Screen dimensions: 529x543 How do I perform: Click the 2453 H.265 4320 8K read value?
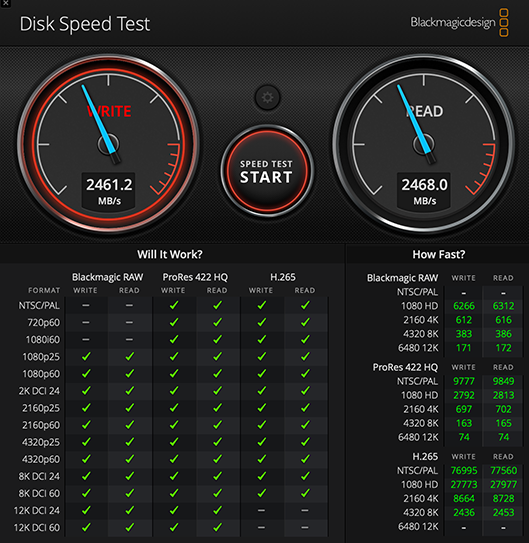503,513
